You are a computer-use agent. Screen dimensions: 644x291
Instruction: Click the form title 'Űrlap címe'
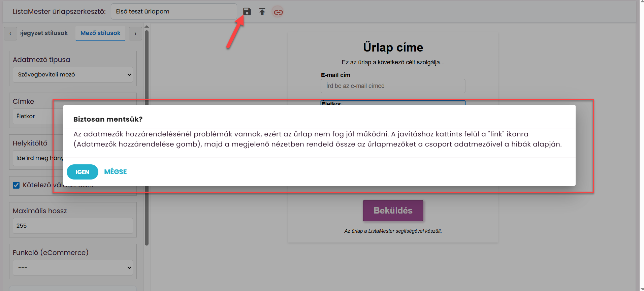[x=393, y=47]
